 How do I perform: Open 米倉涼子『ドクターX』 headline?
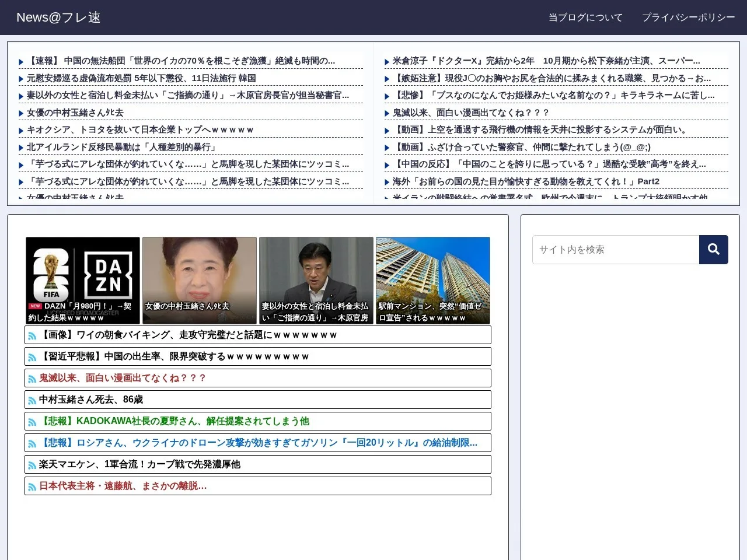[x=546, y=61]
